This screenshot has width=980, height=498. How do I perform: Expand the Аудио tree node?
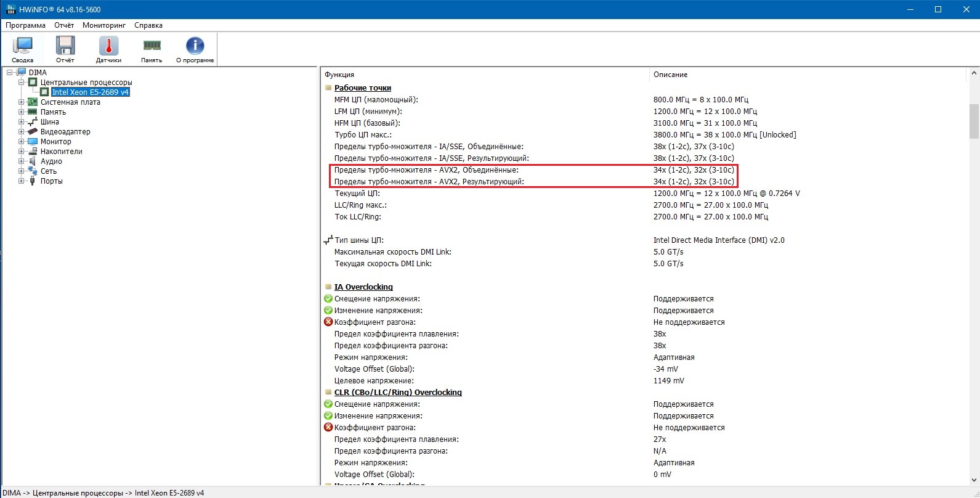(x=22, y=161)
